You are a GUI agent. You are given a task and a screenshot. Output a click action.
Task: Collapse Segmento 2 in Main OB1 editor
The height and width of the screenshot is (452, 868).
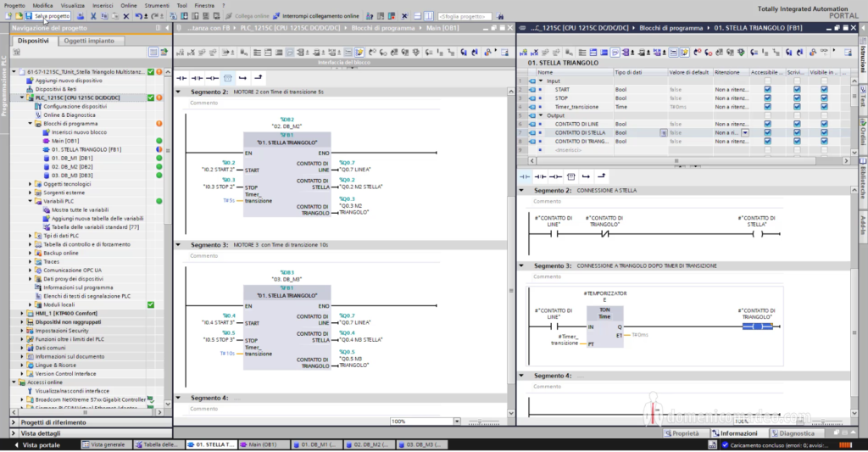(x=179, y=92)
